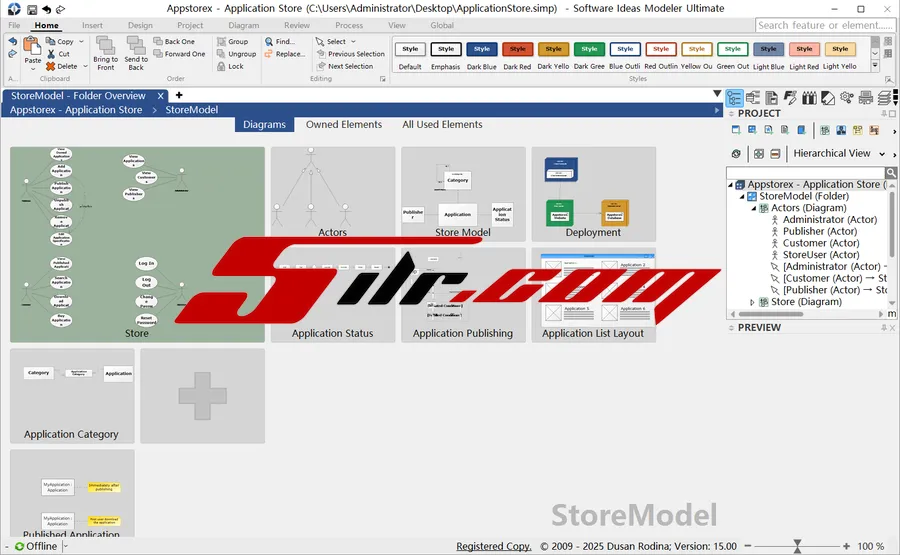The image size is (900, 555).
Task: Select Customer (Actor) in the tree
Action: point(821,243)
